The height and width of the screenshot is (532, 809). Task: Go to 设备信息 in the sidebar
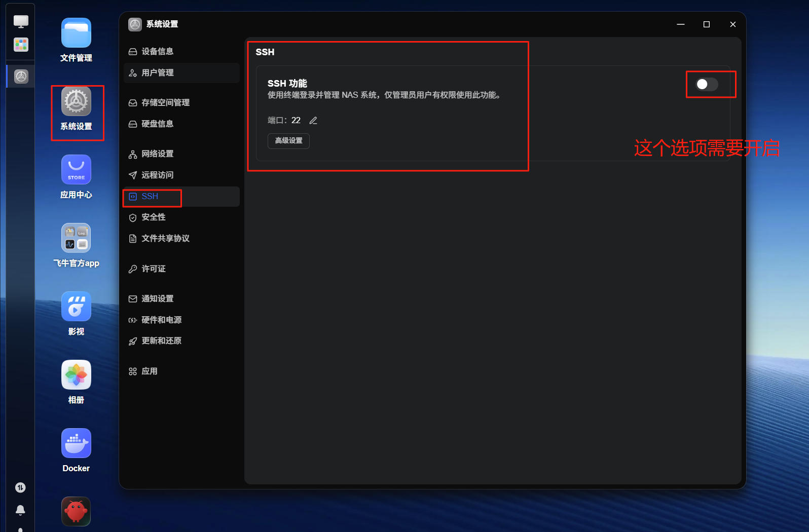181,52
